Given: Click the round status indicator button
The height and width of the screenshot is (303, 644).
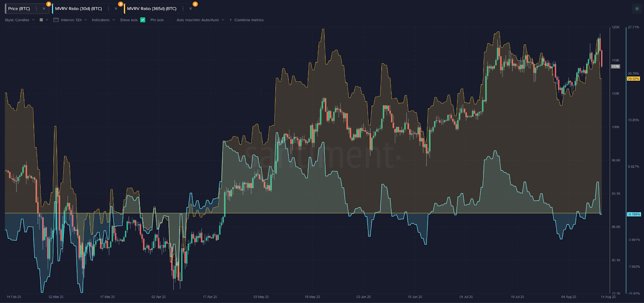Looking at the screenshot, I should 637,8.
